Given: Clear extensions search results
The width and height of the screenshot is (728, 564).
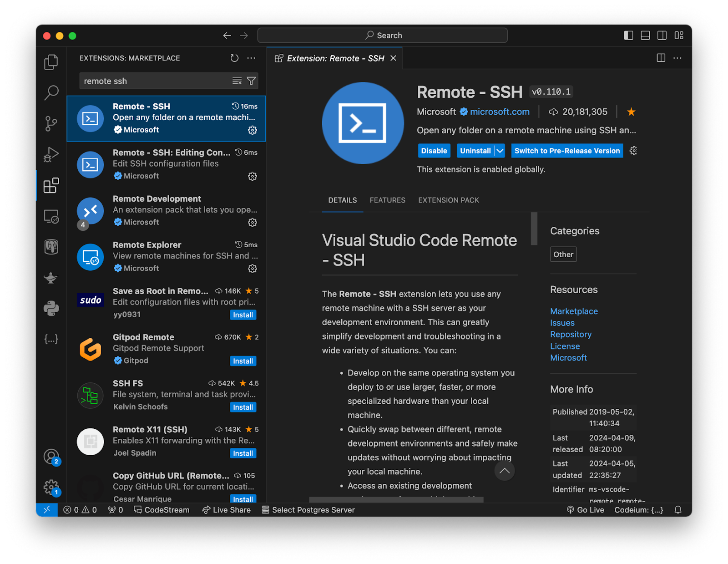Looking at the screenshot, I should click(x=237, y=81).
